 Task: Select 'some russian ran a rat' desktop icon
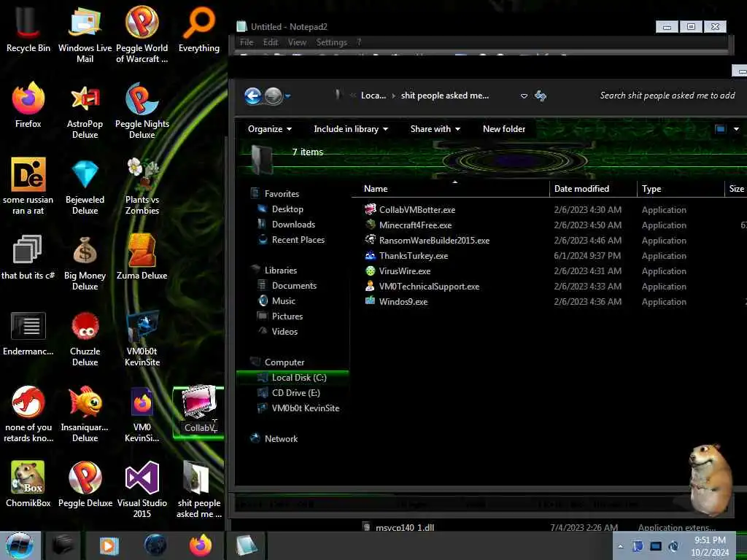pos(28,186)
